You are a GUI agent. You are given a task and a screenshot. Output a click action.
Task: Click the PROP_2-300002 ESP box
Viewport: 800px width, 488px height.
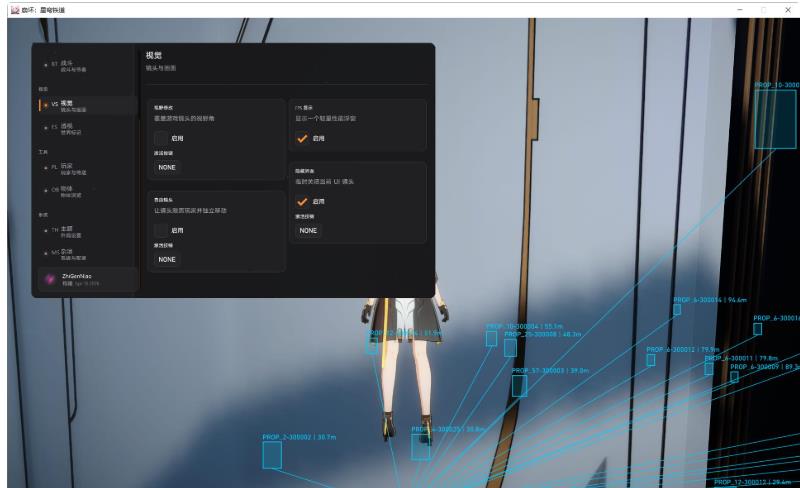coord(272,455)
